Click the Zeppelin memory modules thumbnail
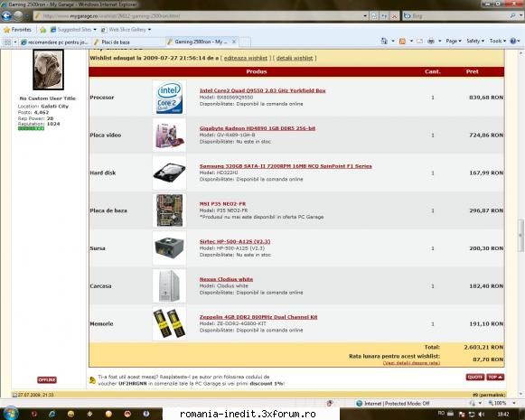This screenshot has height=420, width=525. 169,324
